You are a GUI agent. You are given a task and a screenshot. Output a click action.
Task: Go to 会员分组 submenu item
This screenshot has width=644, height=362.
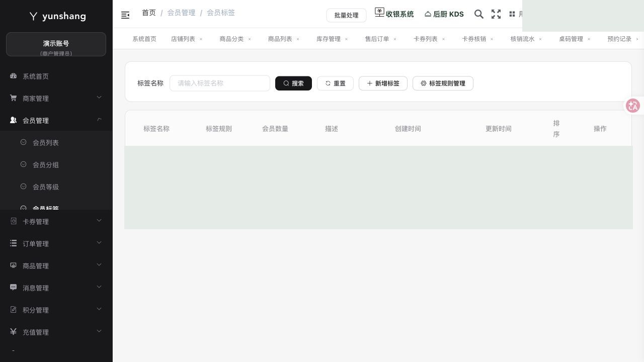pyautogui.click(x=56, y=164)
